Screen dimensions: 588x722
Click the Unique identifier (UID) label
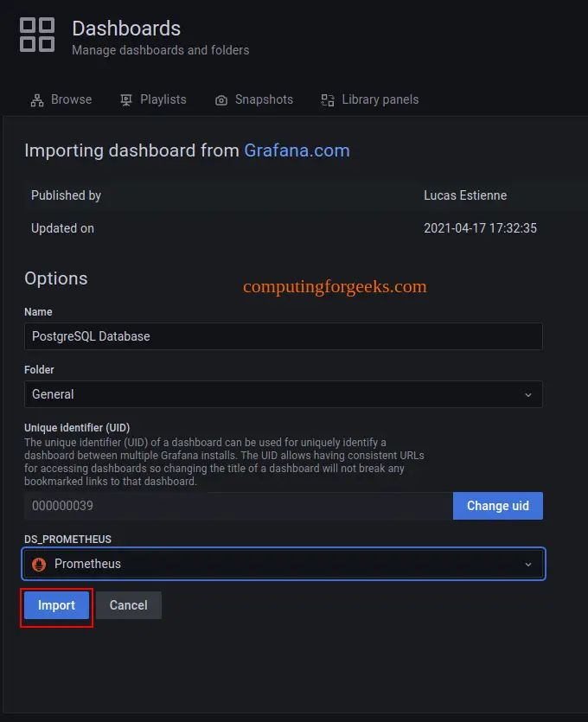pyautogui.click(x=77, y=427)
